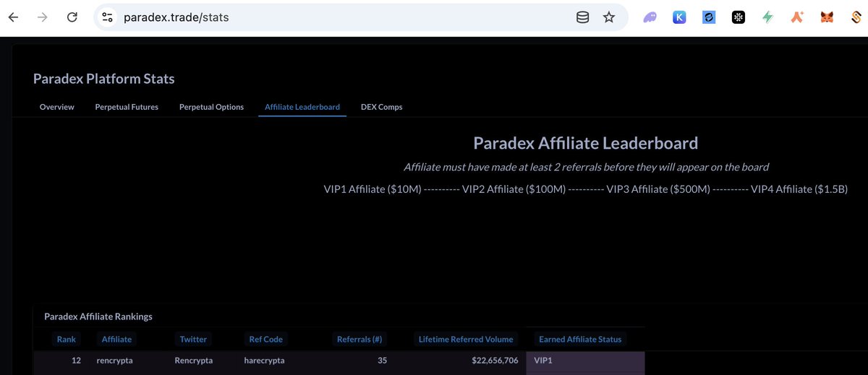Open the orange A-shaped extension icon
The image size is (868, 375).
(x=797, y=17)
